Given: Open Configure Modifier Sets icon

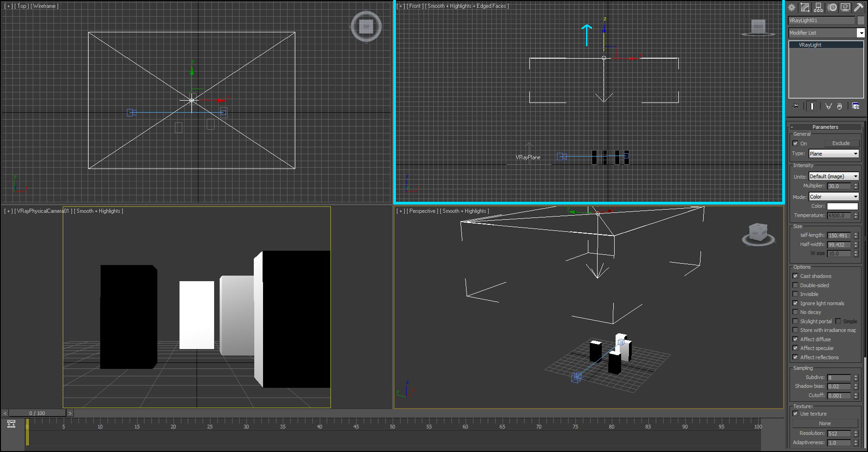Looking at the screenshot, I should point(856,106).
